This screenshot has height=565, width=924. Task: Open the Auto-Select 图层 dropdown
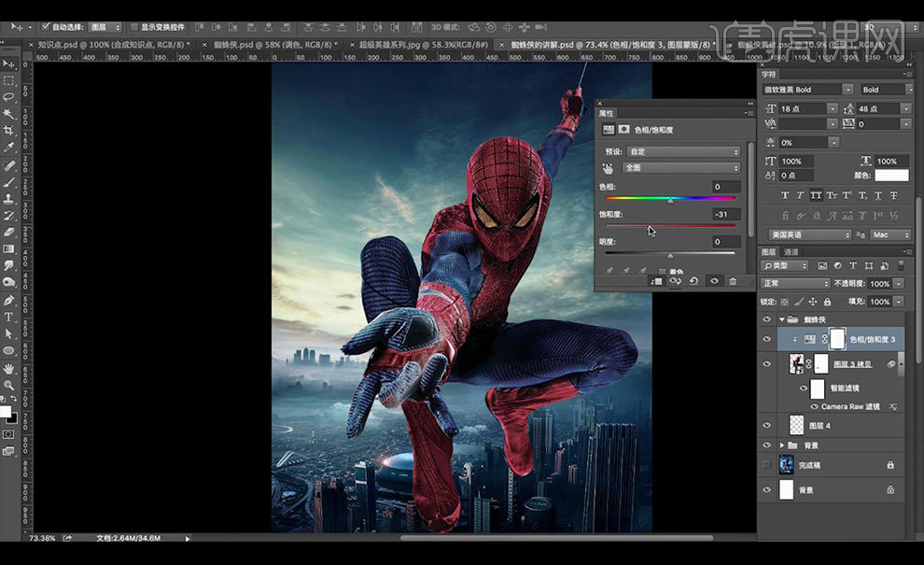click(105, 27)
